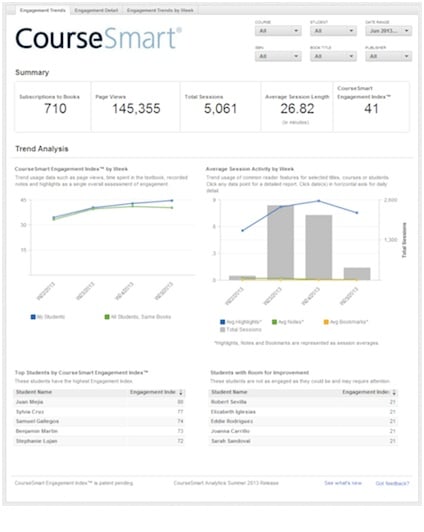Open the Engagement Detail tab
Screen dimensions: 424x532
coord(96,11)
